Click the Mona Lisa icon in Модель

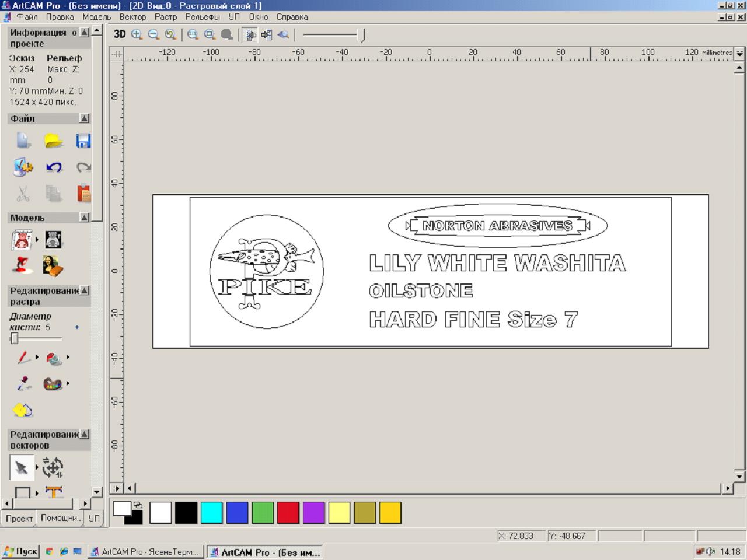pyautogui.click(x=53, y=266)
